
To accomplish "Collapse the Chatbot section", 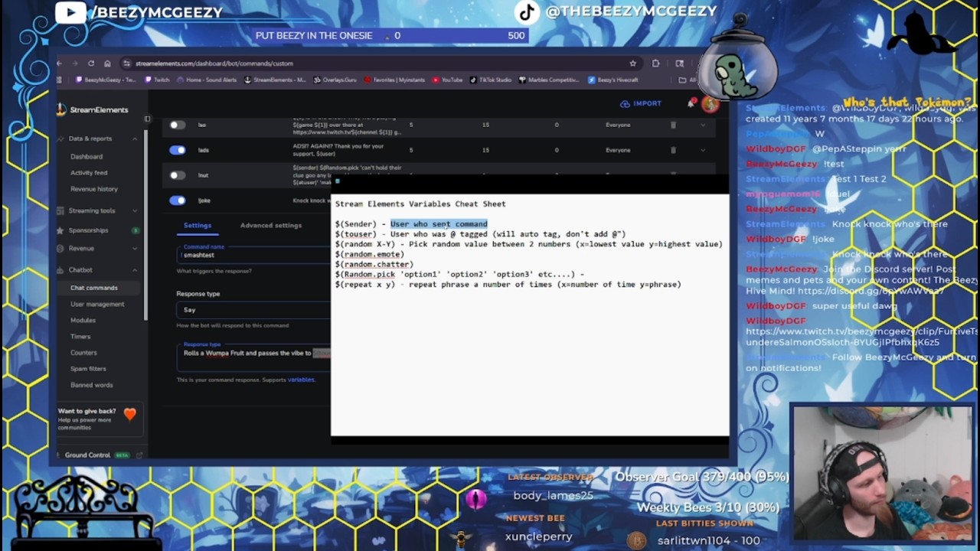I will tap(135, 269).
